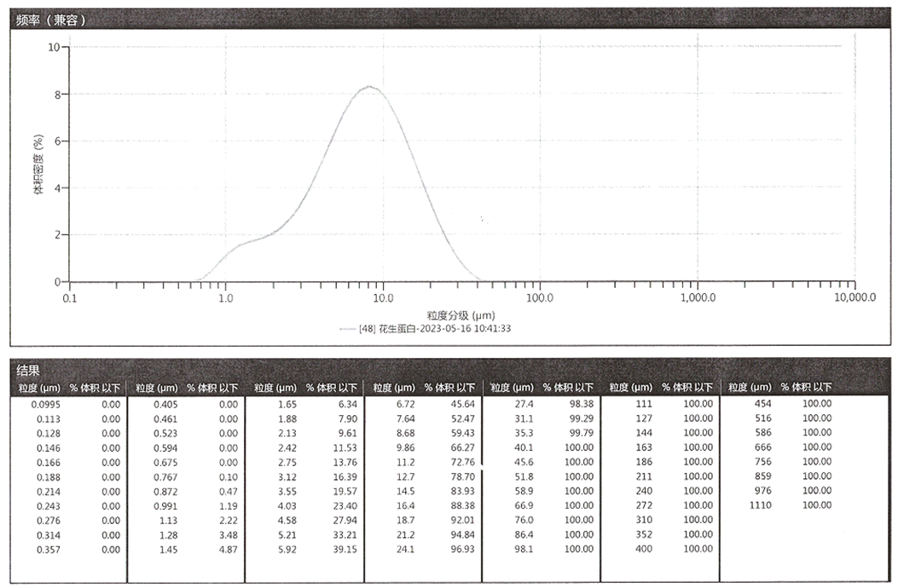Click the y-axis tick label 8
The width and height of the screenshot is (904, 588).
click(56, 95)
